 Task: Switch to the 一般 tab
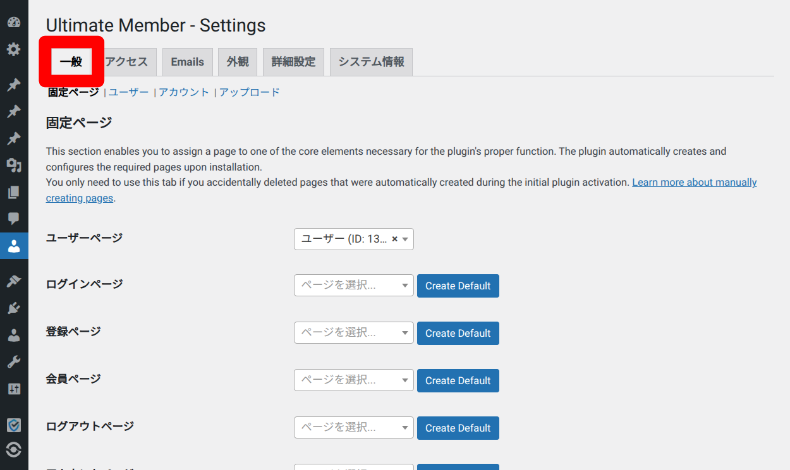71,62
